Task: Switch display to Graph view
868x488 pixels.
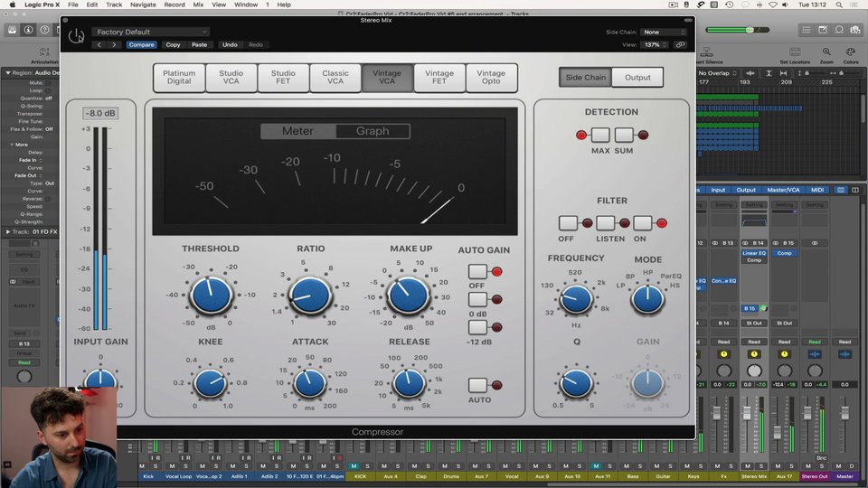Action: [373, 131]
